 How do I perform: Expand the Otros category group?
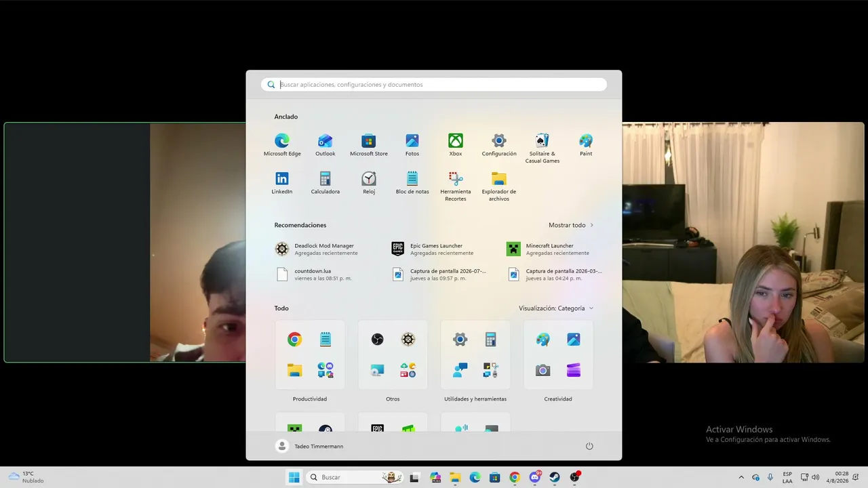tap(393, 354)
